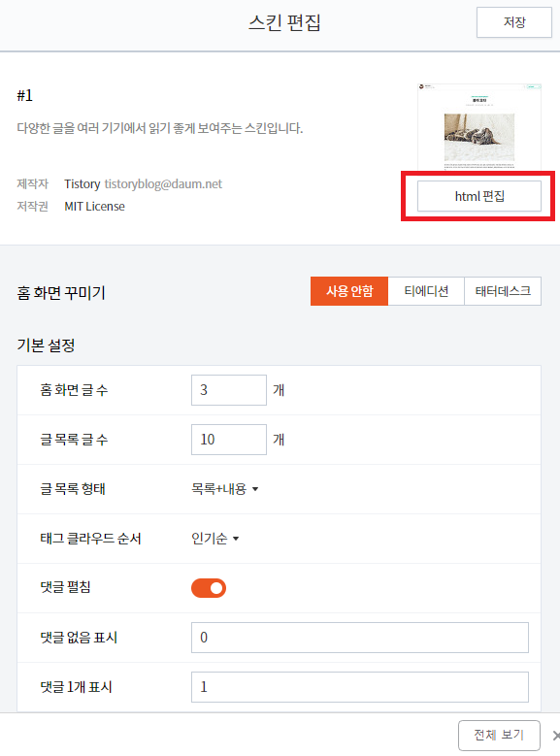Click the skin preview thumbnail with cat
This screenshot has height=756, width=560.
pos(479,126)
